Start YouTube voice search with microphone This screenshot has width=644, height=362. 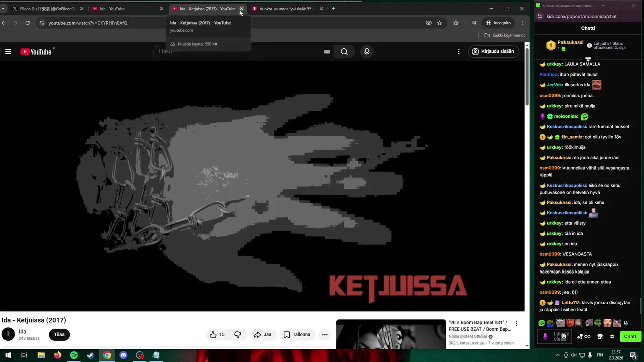coord(367,52)
